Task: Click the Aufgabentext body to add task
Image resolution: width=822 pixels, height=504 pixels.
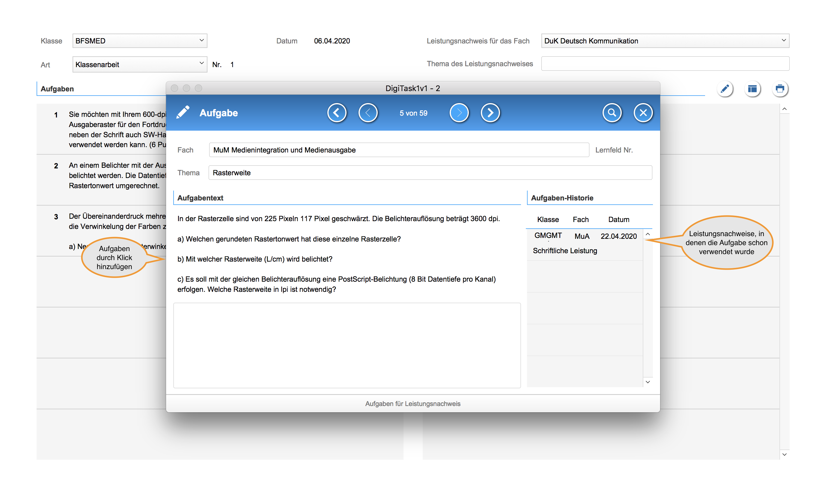Action: (346, 253)
